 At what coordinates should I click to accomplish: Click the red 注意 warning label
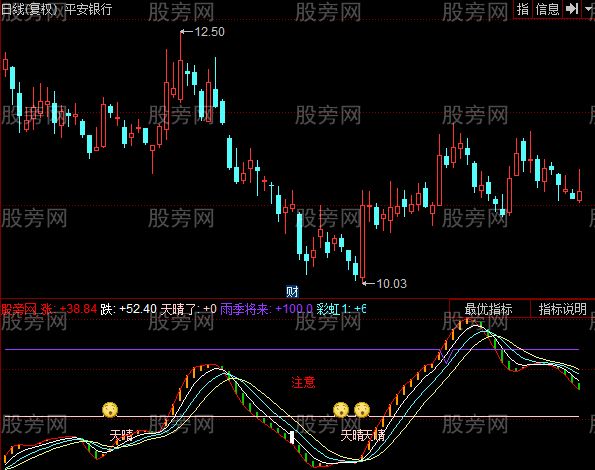point(303,382)
